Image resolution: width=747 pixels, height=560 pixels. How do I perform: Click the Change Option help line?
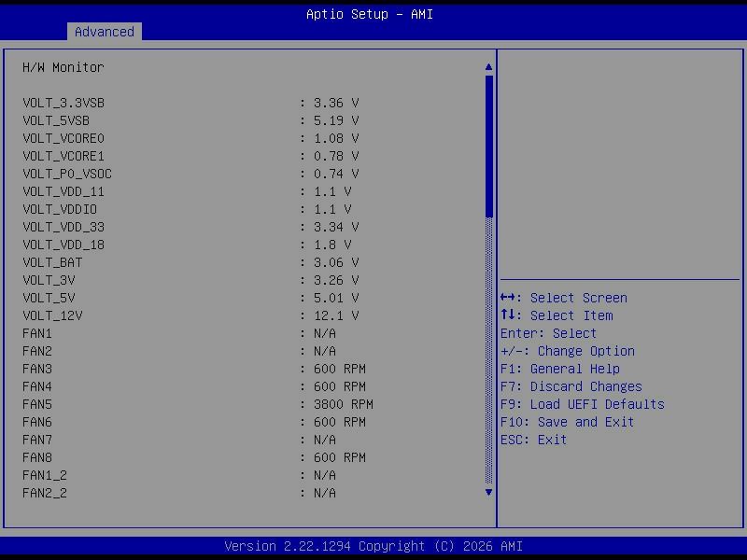[x=568, y=352]
